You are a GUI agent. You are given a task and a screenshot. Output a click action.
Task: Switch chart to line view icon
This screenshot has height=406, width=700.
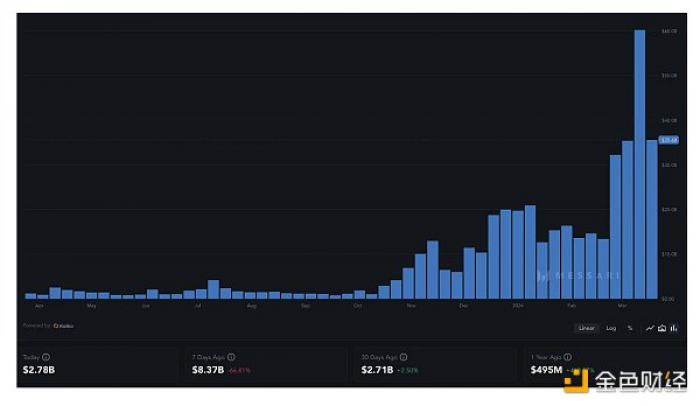click(x=650, y=328)
